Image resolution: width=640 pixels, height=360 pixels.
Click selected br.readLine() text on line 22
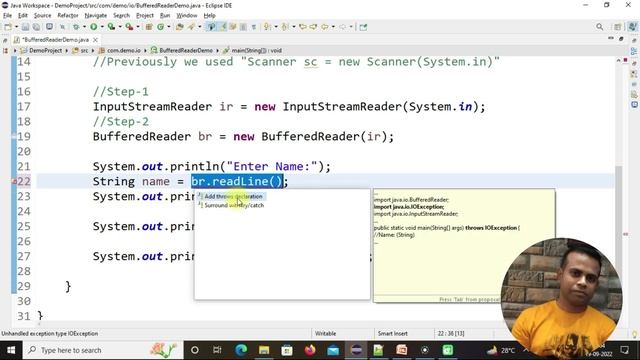coord(237,181)
